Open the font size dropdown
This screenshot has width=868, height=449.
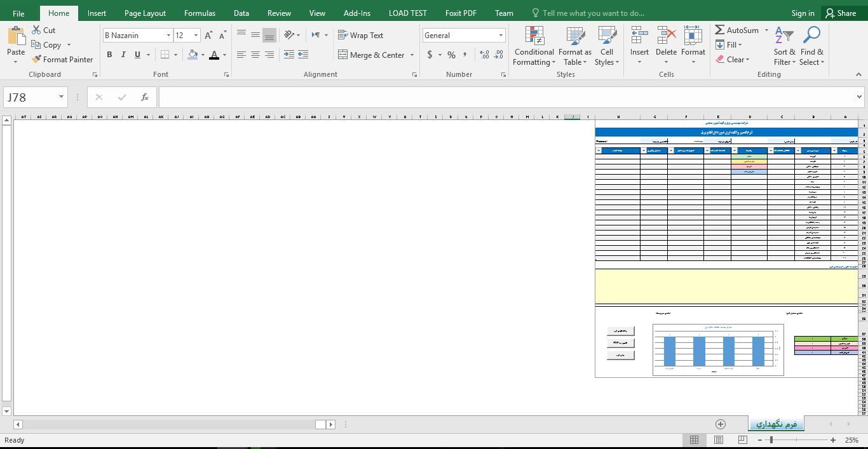click(x=196, y=36)
